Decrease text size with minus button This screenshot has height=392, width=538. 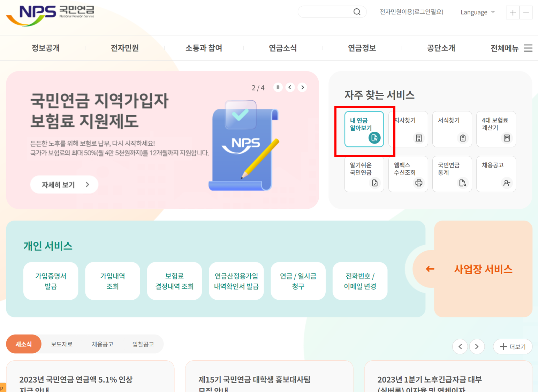[526, 13]
